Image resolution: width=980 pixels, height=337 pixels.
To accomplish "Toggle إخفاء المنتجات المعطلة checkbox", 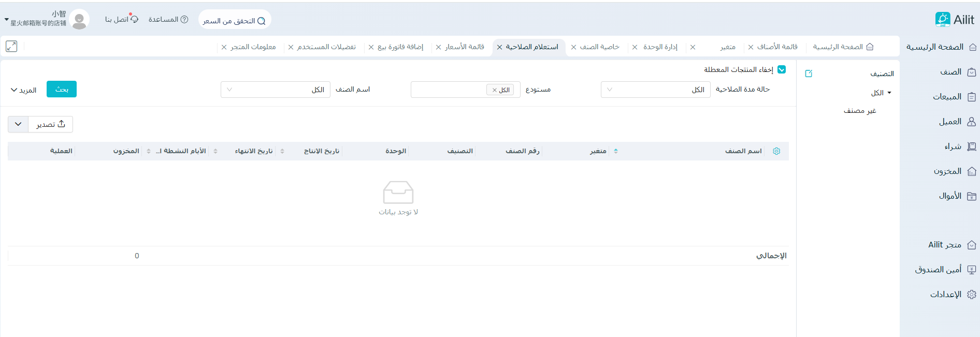I will 782,69.
